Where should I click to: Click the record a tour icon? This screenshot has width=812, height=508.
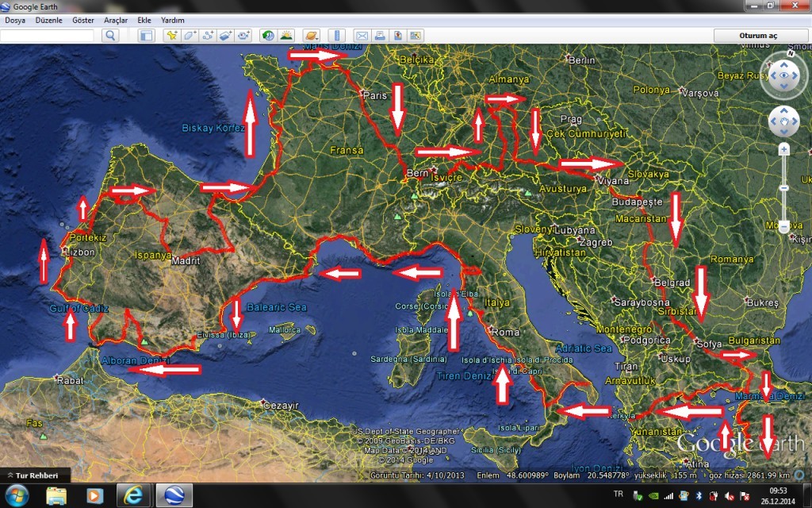pyautogui.click(x=244, y=36)
